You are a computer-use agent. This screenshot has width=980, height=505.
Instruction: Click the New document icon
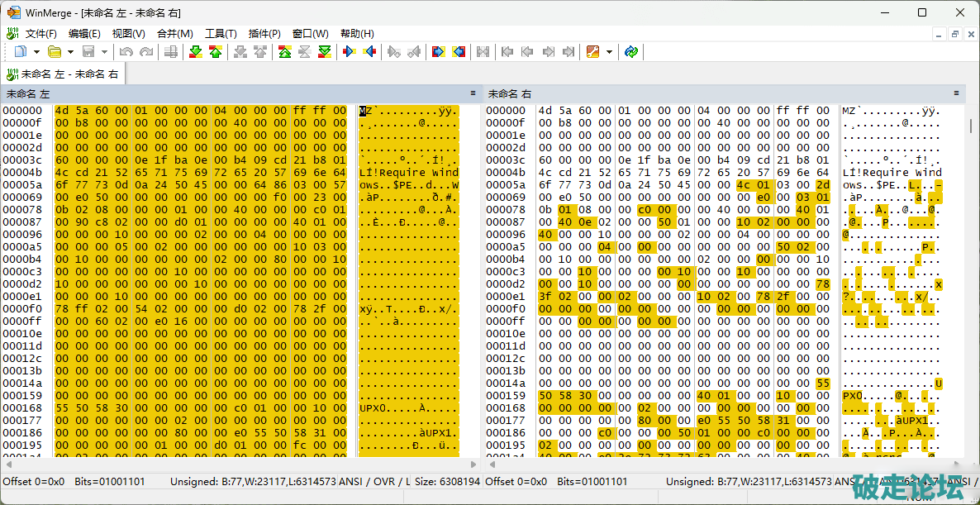coord(20,52)
